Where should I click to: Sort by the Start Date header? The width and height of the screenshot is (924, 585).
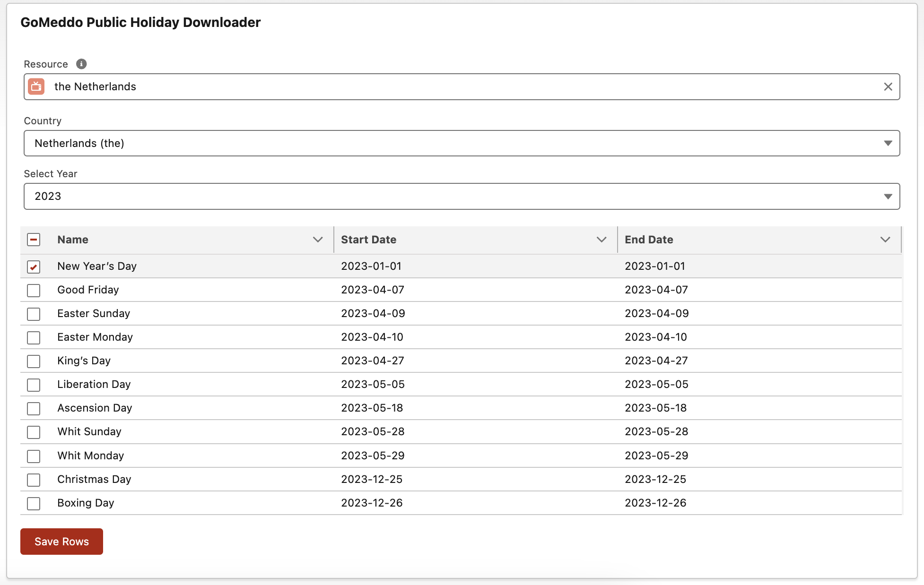[x=368, y=240]
